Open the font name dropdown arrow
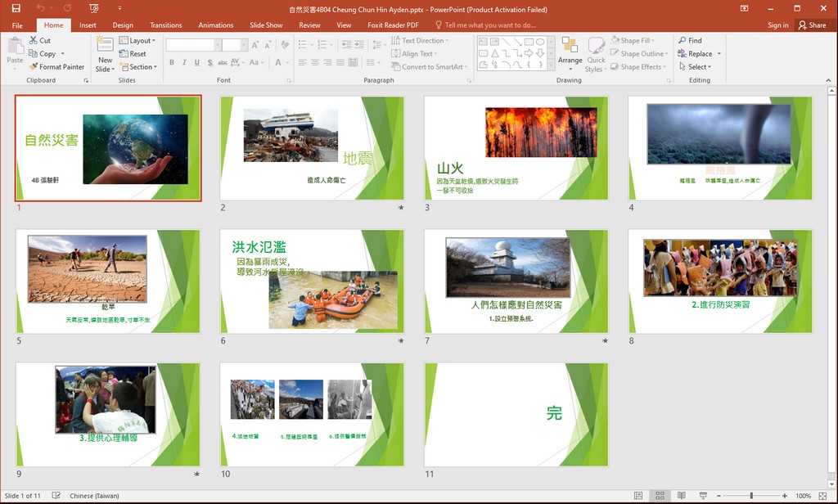Image resolution: width=838 pixels, height=504 pixels. pos(218,45)
